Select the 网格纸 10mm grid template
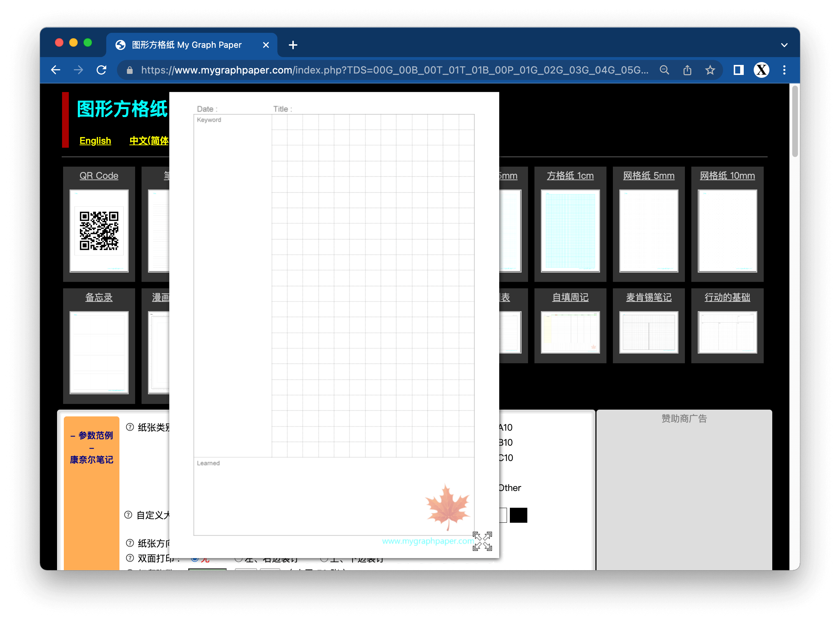840x623 pixels. tap(726, 229)
